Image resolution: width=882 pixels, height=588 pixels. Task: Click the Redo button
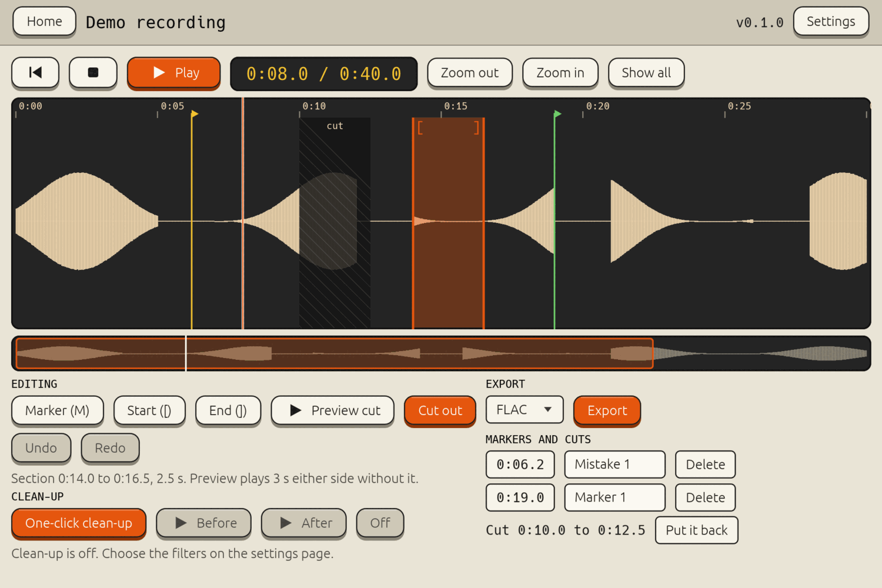click(x=110, y=448)
